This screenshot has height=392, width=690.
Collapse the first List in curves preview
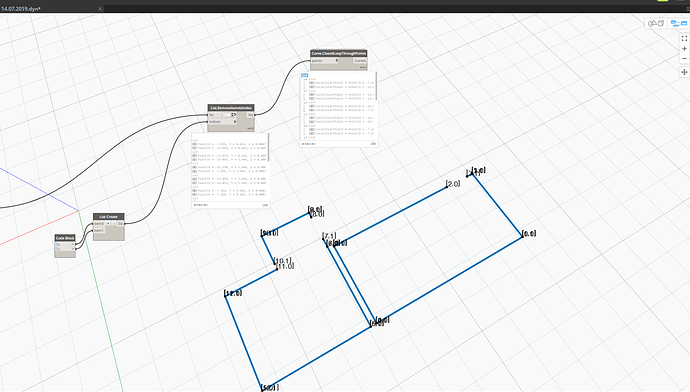305,80
